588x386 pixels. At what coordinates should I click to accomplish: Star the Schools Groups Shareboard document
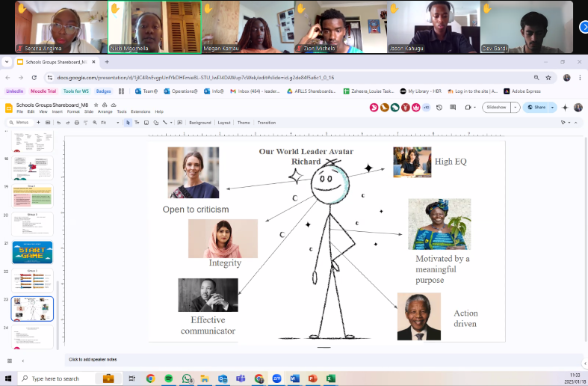(96, 105)
